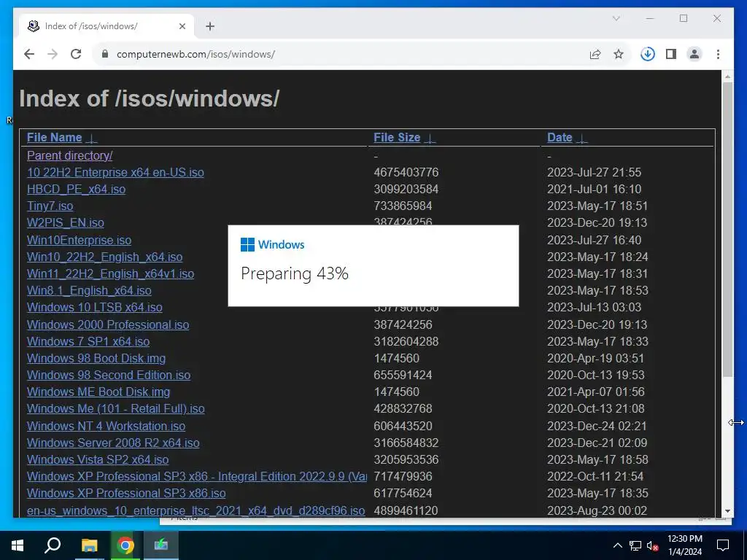Click the padlock site info icon

tap(105, 54)
